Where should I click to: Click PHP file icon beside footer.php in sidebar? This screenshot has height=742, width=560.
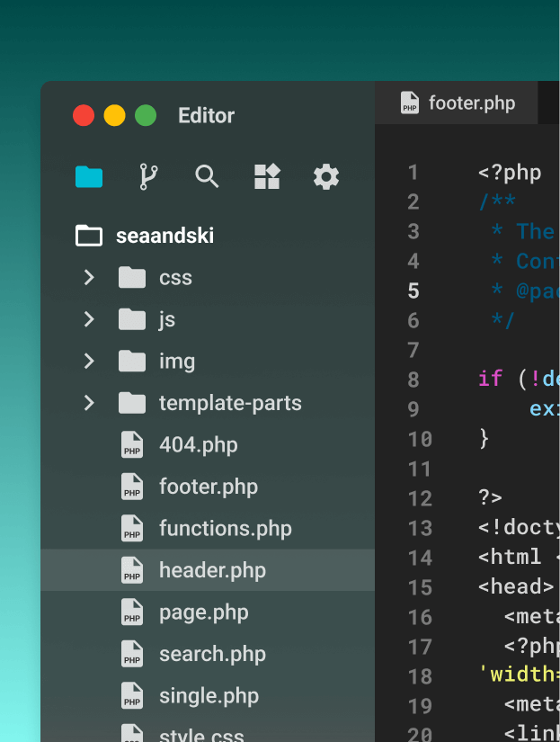point(132,487)
